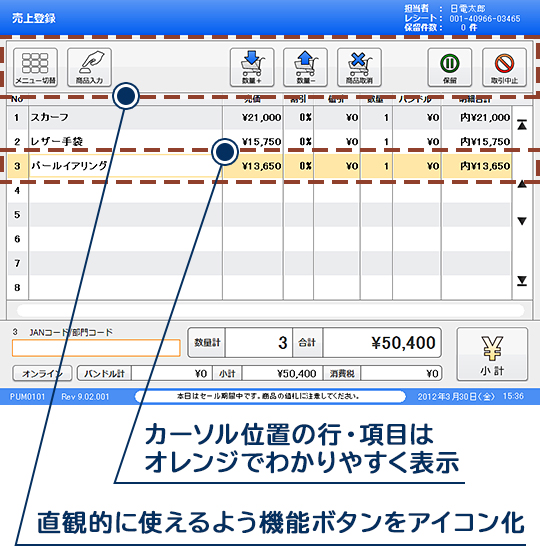
Task: Hold transaction with the 保留 pause icon
Action: coord(450,67)
